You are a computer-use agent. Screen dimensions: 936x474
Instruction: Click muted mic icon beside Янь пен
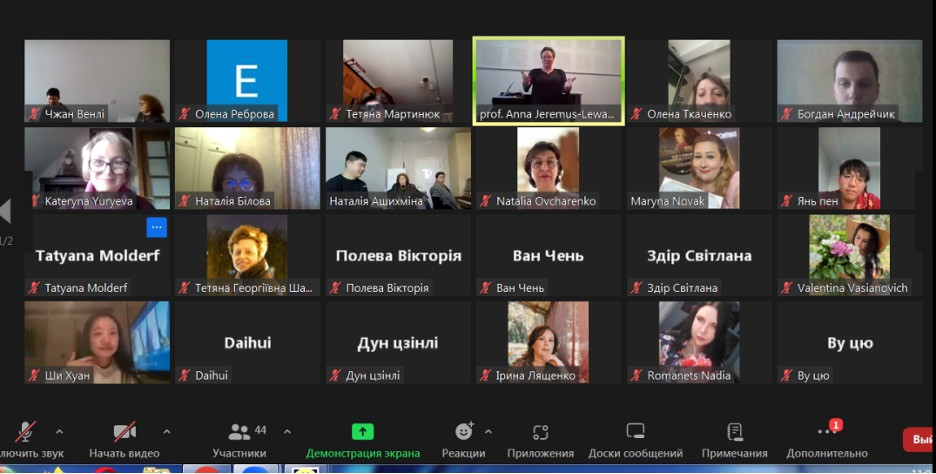(787, 201)
